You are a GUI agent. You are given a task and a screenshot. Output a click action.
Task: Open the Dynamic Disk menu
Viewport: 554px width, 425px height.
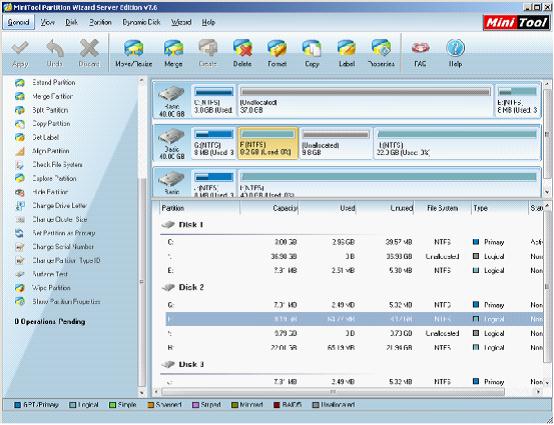pos(141,22)
